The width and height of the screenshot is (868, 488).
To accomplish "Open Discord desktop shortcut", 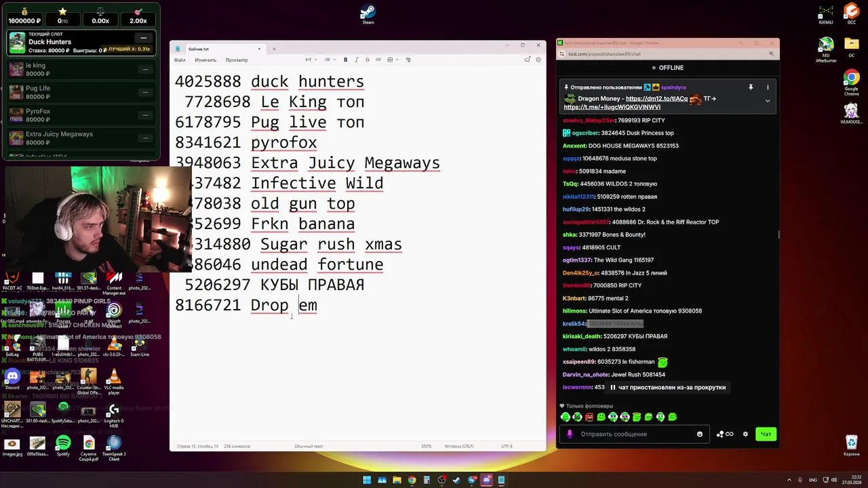I will coord(12,379).
